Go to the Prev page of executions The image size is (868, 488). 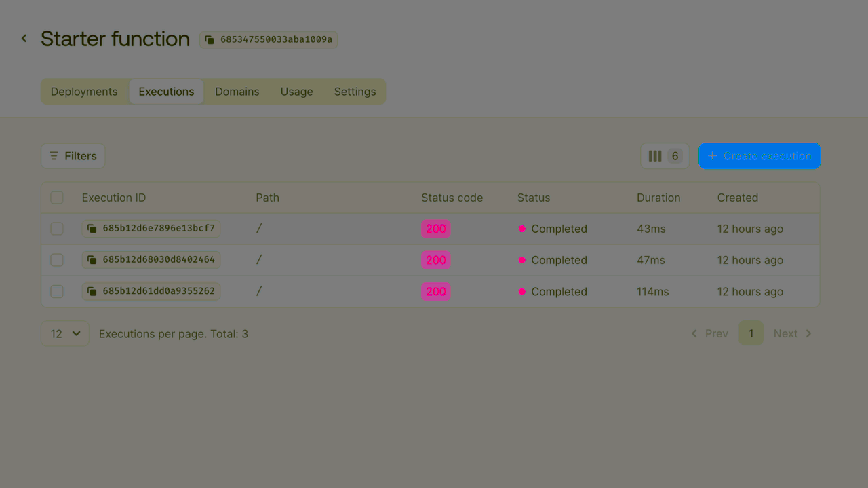point(709,333)
